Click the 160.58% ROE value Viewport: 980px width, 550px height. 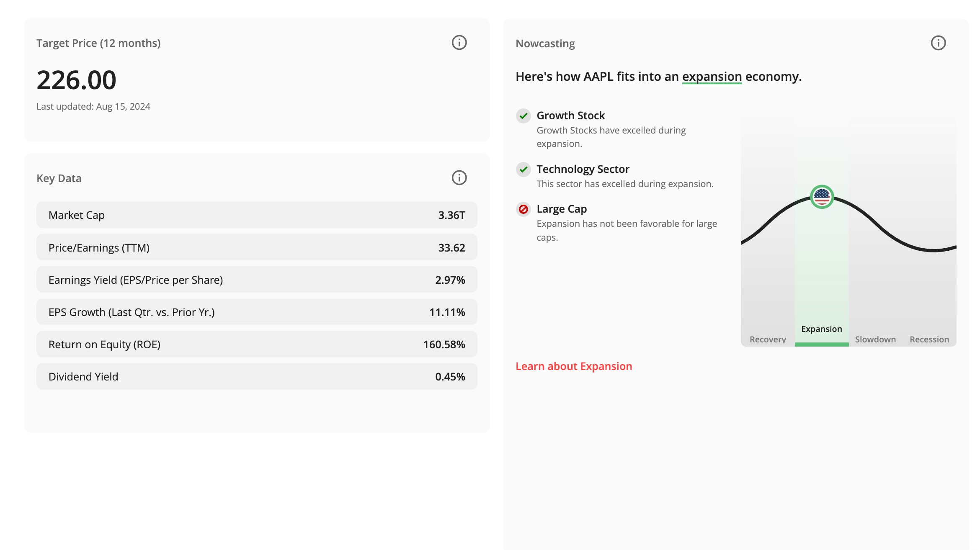[444, 344]
